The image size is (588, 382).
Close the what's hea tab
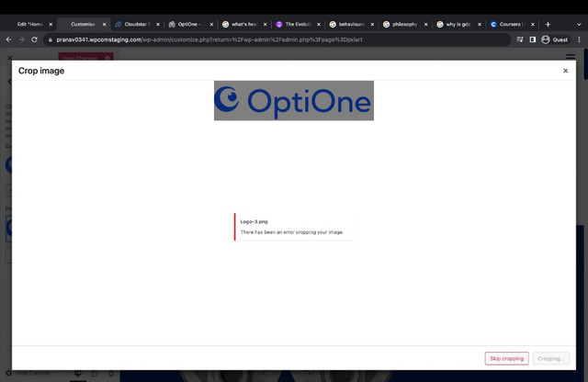(x=266, y=25)
